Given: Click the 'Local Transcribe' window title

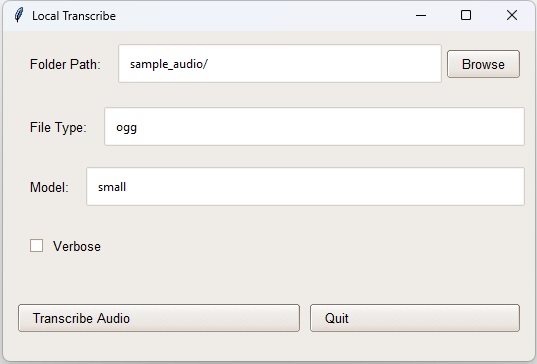Looking at the screenshot, I should click(74, 16).
